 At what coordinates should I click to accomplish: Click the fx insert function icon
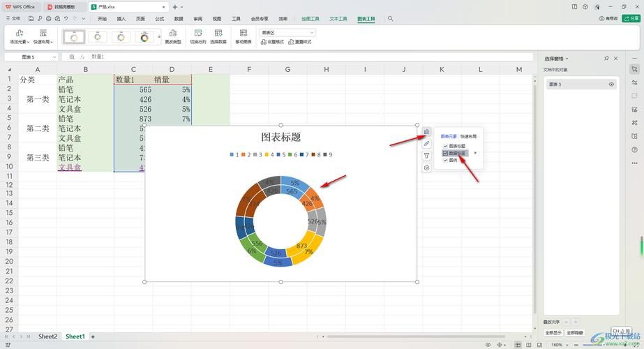82,57
